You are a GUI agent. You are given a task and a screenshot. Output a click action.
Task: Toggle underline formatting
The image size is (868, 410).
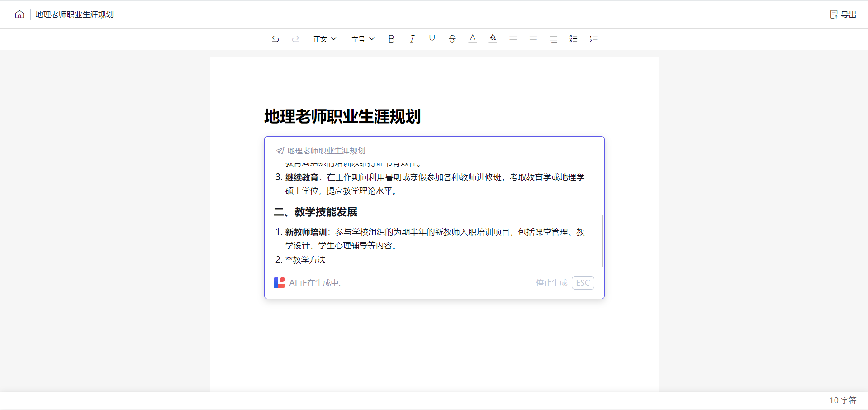pyautogui.click(x=432, y=39)
